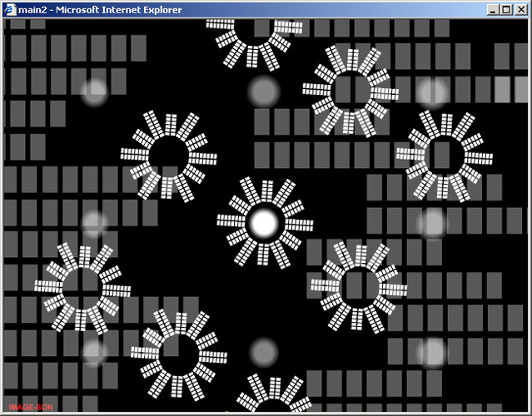Click the glowing orb in the bottom-right area

[x=432, y=352]
